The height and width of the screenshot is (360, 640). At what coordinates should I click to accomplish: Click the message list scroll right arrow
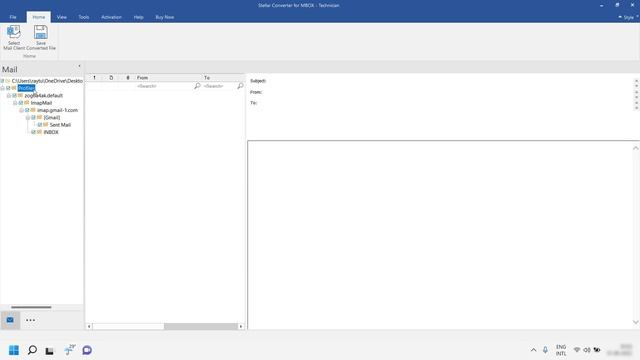[241, 327]
